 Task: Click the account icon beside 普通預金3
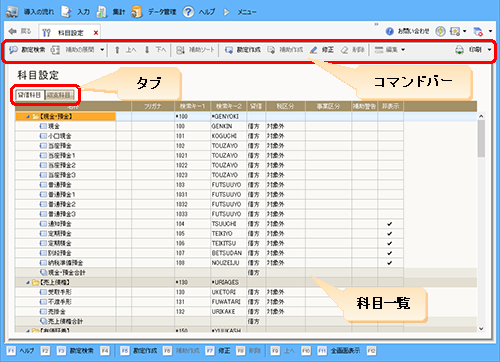(43, 214)
